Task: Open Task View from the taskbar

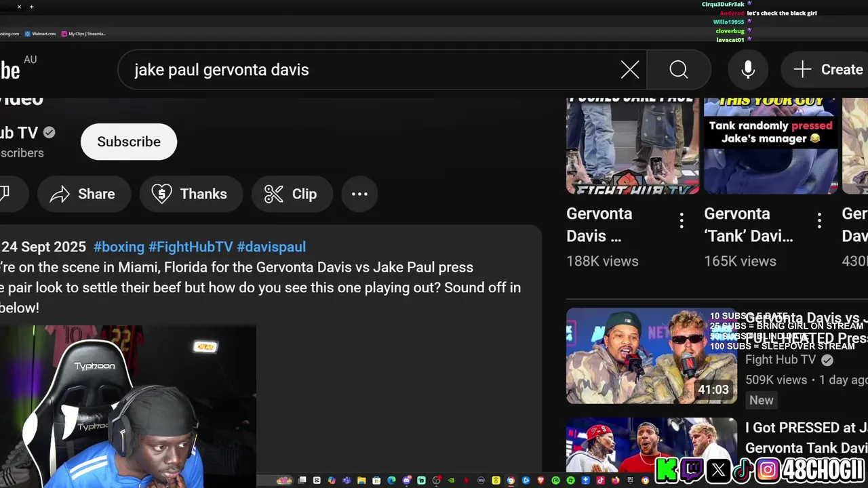Action: 302,481
